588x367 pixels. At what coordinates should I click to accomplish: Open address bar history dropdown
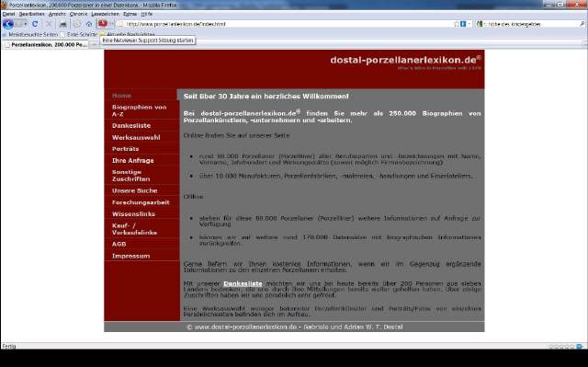click(469, 24)
